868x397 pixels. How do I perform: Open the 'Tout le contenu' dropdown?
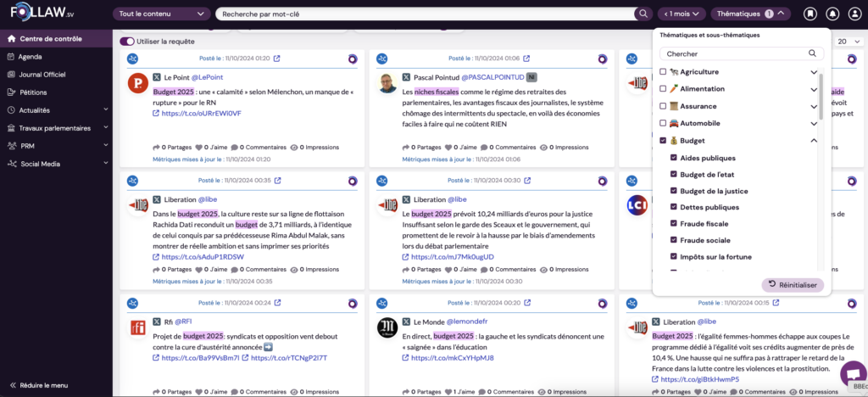click(x=162, y=14)
